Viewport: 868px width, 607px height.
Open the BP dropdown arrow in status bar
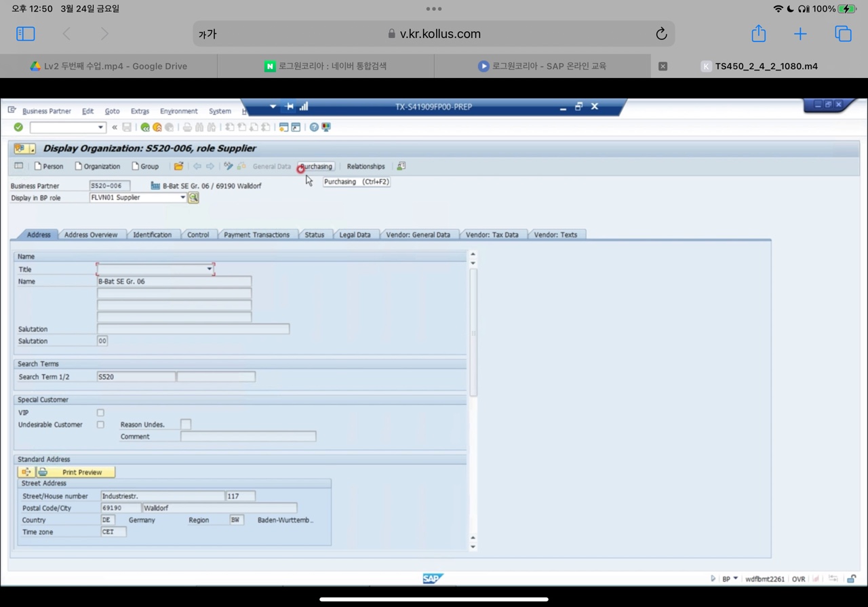[x=736, y=579]
